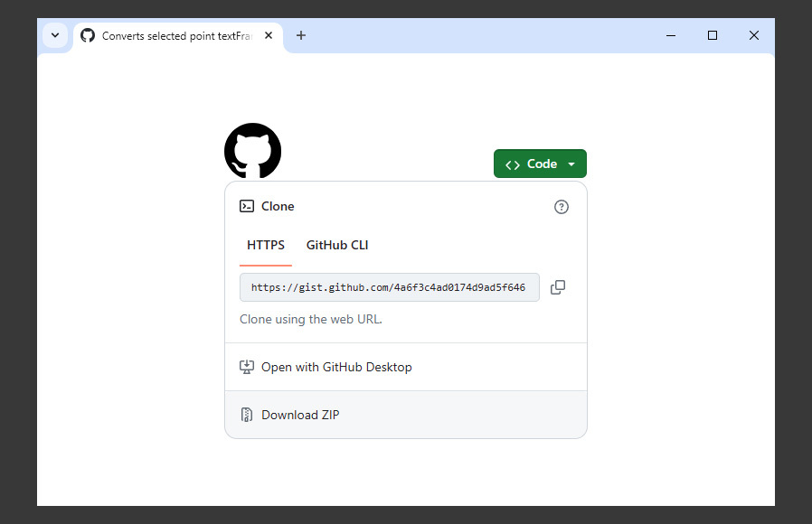This screenshot has width=812, height=524.
Task: Select the 'Converts selected point textFra' browser tab
Action: 177,36
